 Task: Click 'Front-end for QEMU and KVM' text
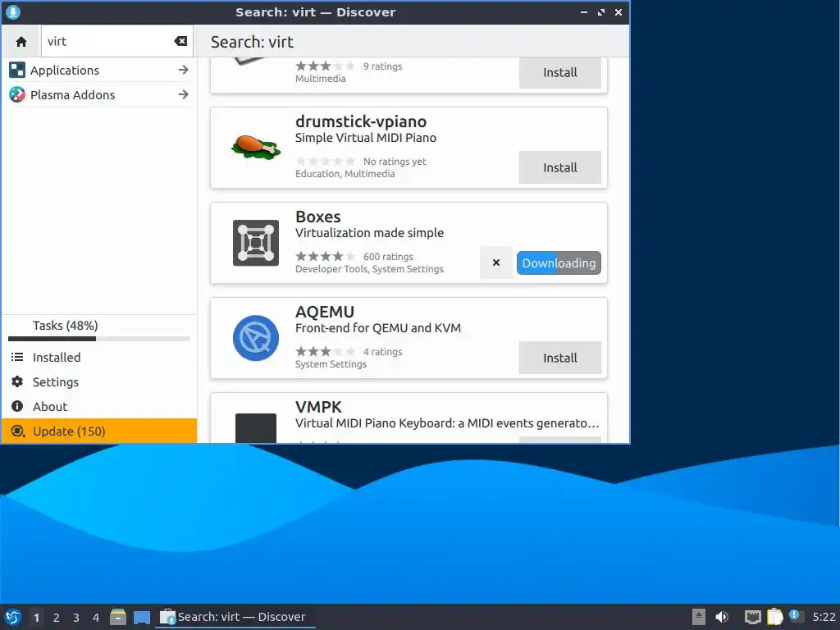[377, 328]
